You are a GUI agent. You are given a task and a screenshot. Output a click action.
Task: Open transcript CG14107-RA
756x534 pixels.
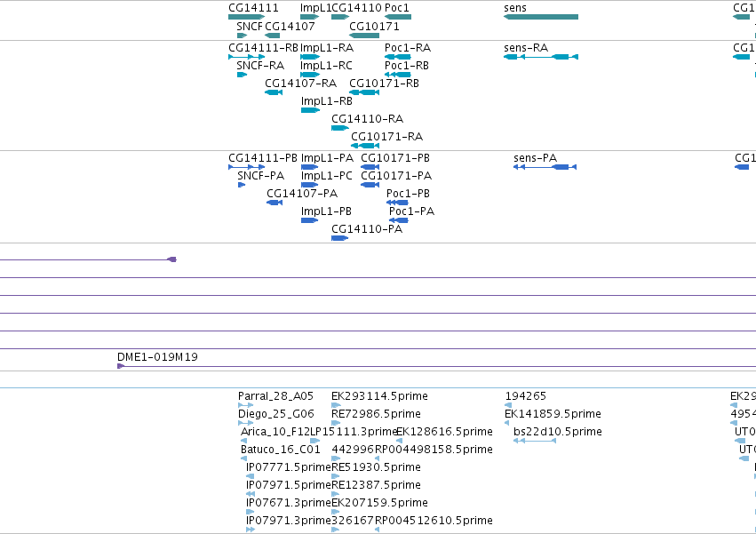[274, 92]
